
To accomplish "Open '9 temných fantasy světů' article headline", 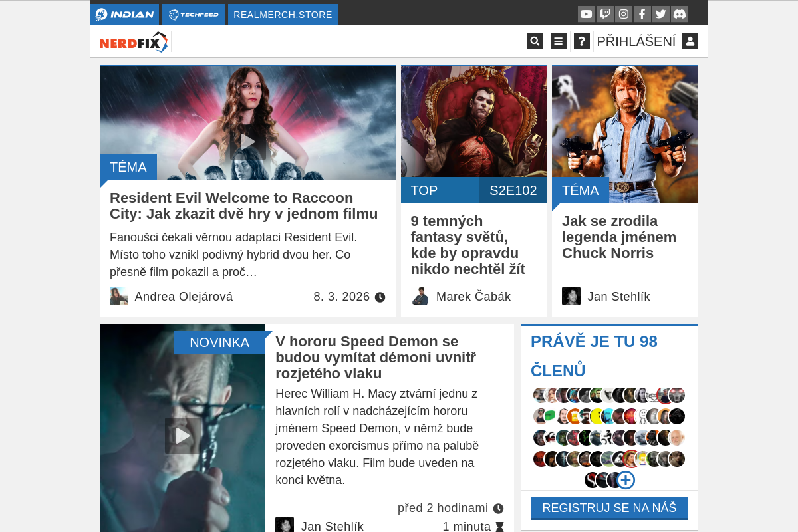I will (x=468, y=245).
